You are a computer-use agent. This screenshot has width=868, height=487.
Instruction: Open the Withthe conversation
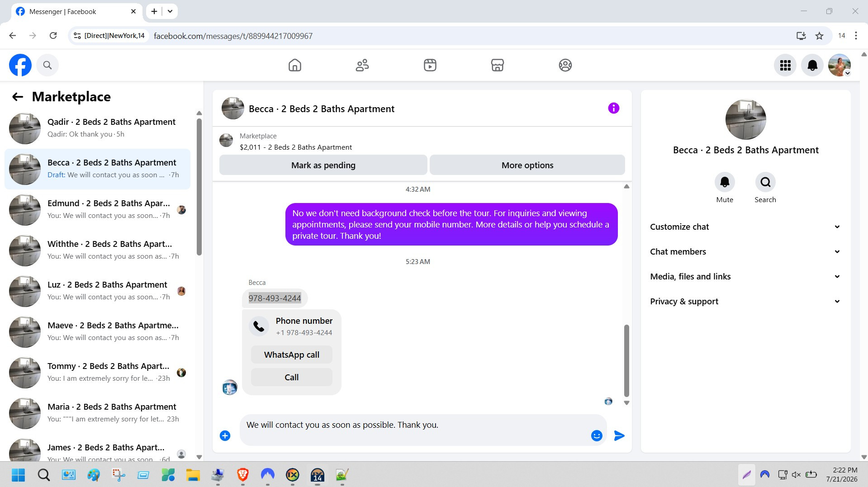tap(97, 251)
